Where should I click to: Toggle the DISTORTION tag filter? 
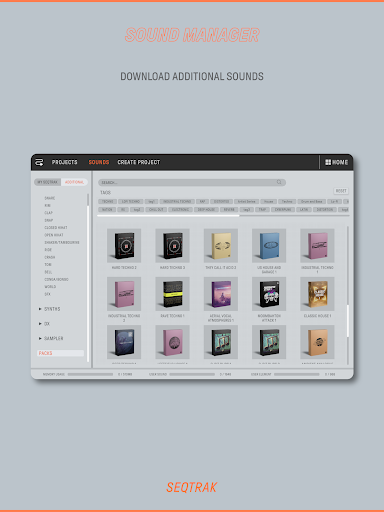pyautogui.click(x=325, y=209)
